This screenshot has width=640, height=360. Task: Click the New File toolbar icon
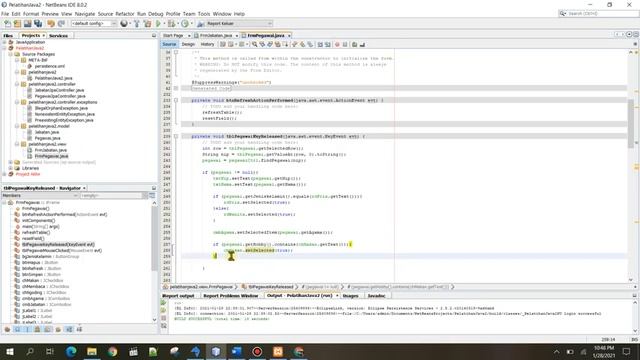(x=7, y=24)
